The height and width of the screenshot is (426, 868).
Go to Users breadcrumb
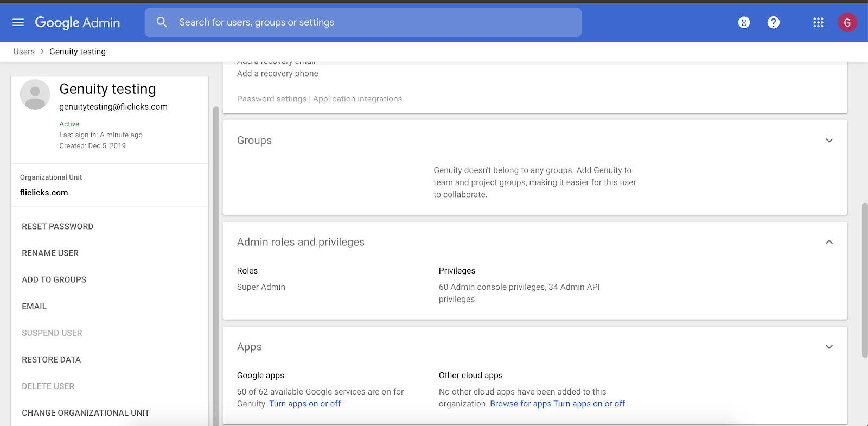coord(24,52)
